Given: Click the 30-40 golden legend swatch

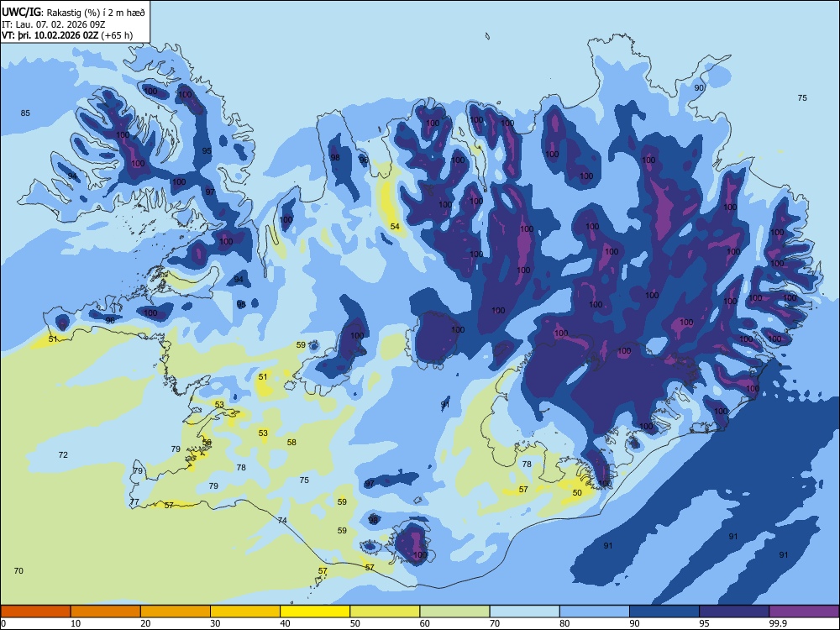Looking at the screenshot, I should pos(245,612).
